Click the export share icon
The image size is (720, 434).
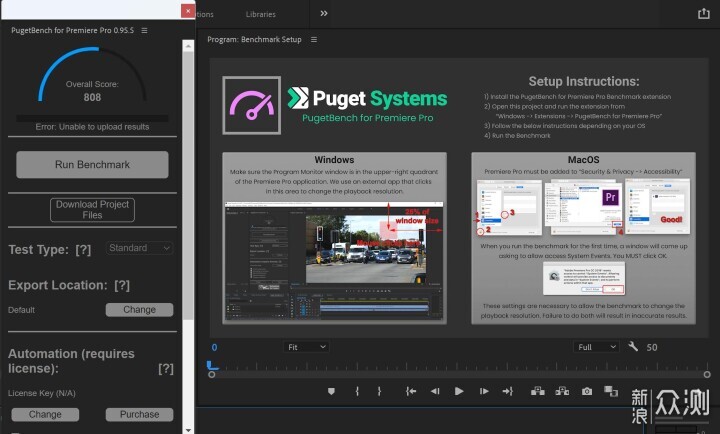pos(703,13)
